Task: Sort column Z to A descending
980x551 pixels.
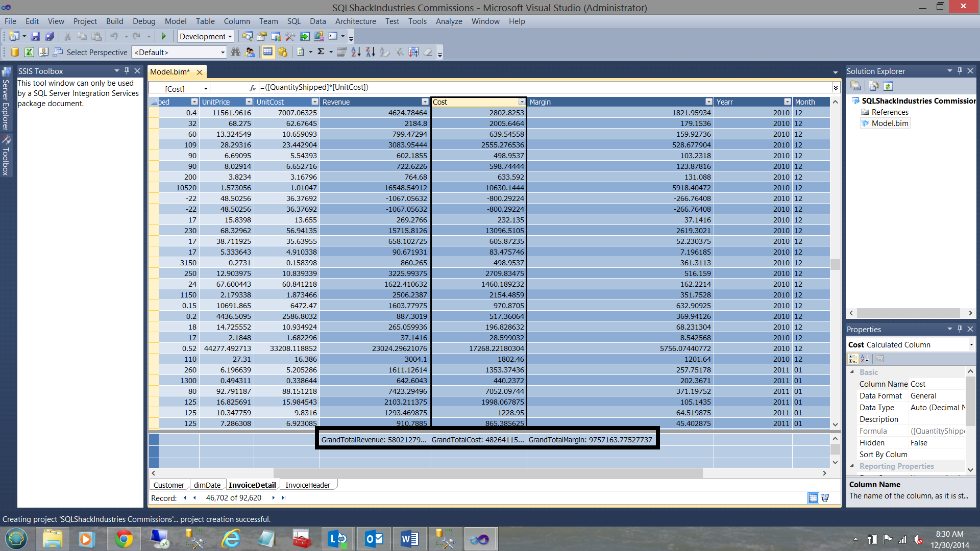Action: (x=370, y=52)
